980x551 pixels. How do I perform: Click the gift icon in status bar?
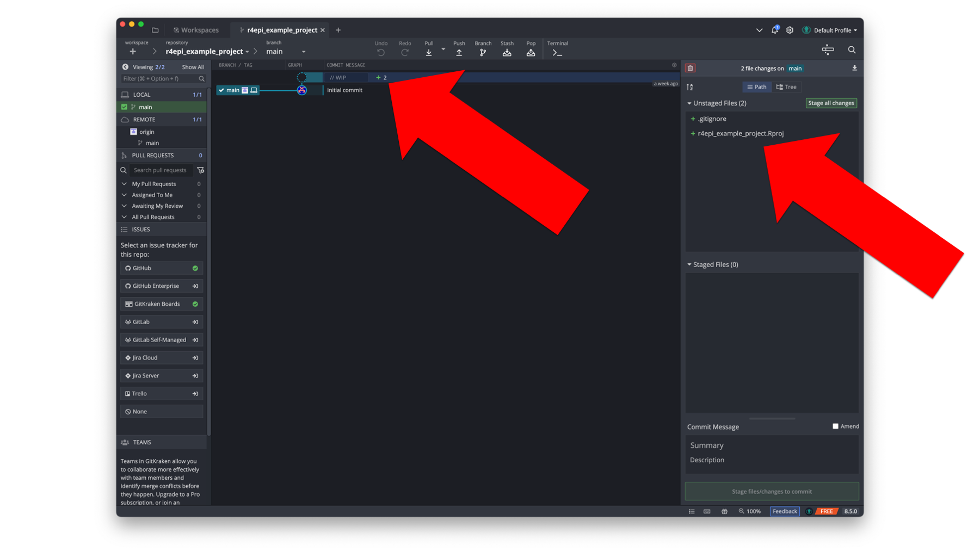click(x=724, y=511)
